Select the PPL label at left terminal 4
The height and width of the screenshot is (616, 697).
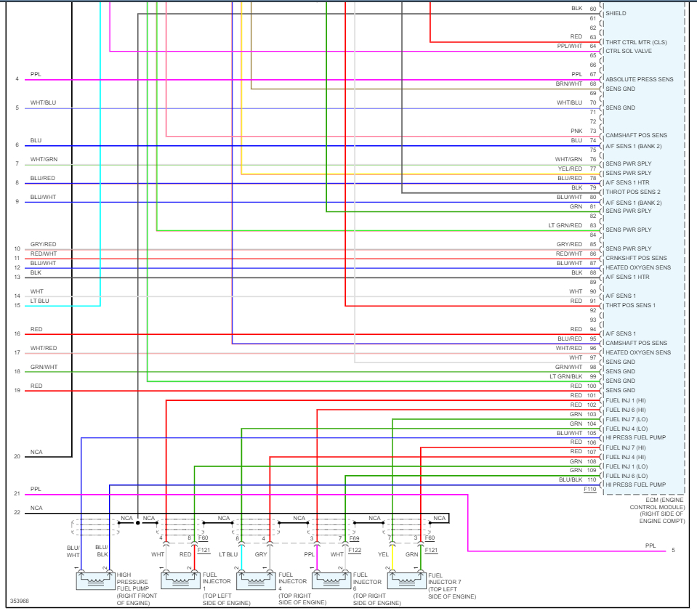coord(36,74)
